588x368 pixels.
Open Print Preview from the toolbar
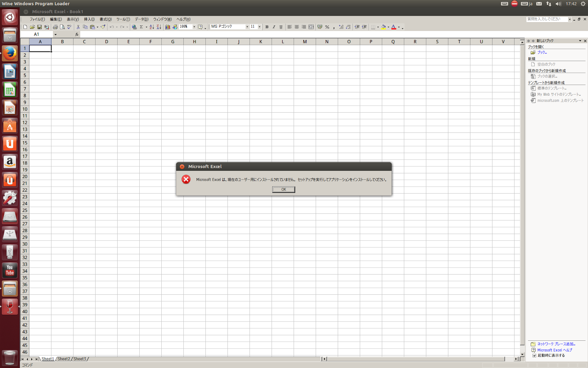(62, 27)
